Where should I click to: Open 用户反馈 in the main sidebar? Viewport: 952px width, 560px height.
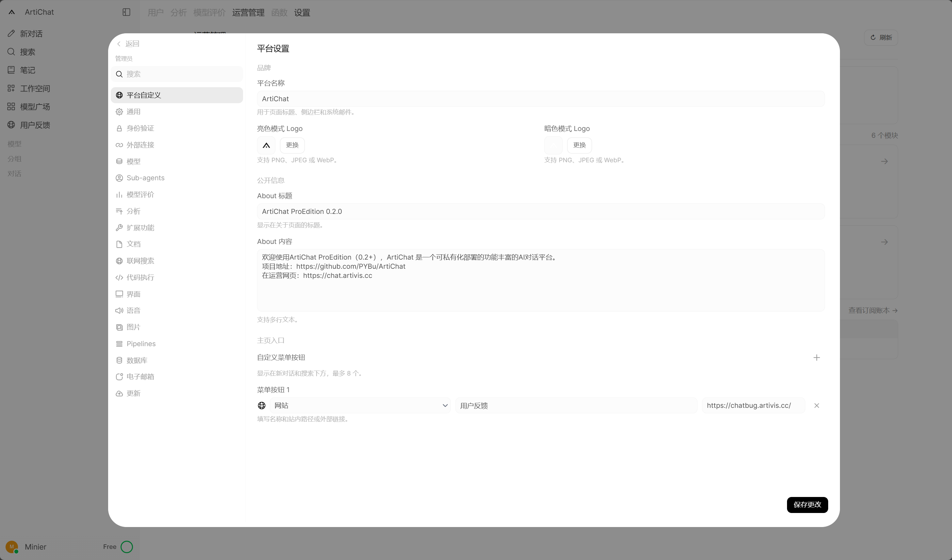29,125
